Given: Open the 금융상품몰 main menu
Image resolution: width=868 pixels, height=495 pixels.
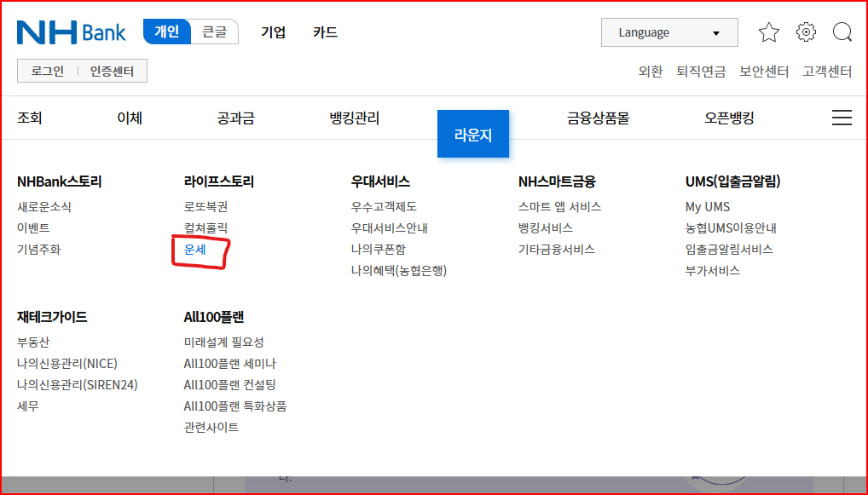Looking at the screenshot, I should pos(598,118).
